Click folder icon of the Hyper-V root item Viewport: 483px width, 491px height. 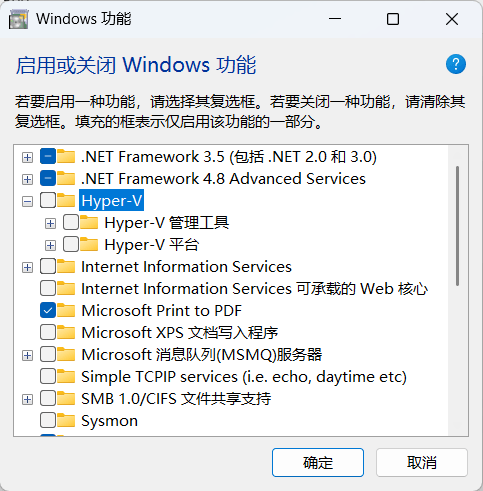click(66, 200)
